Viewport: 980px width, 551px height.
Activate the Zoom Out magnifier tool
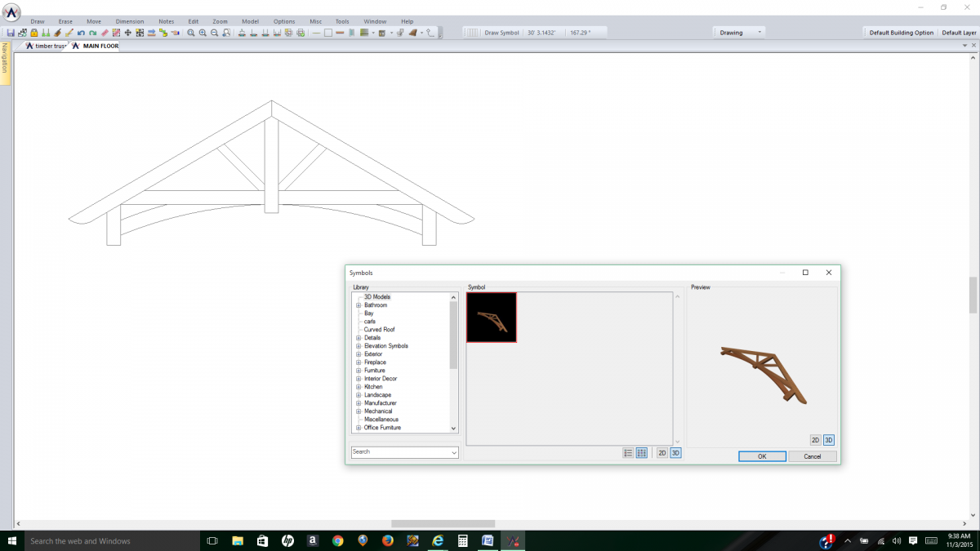213,33
